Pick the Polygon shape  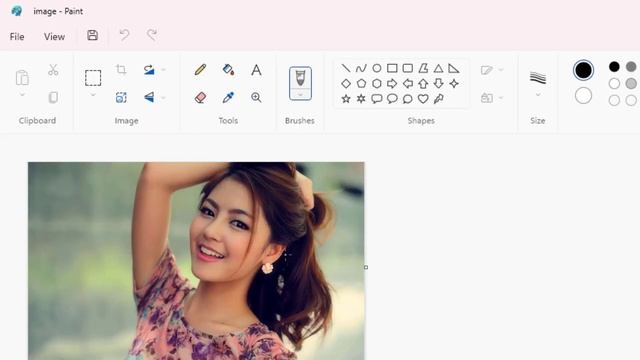(423, 68)
